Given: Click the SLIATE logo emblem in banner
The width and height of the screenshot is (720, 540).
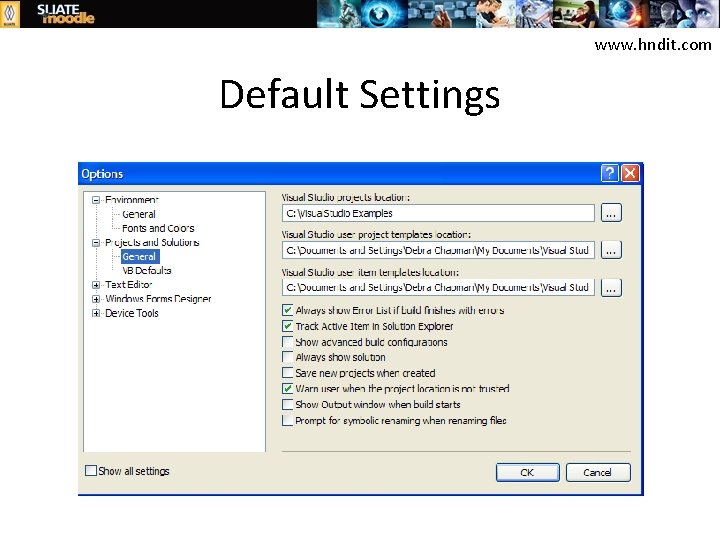Looking at the screenshot, I should [x=10, y=14].
